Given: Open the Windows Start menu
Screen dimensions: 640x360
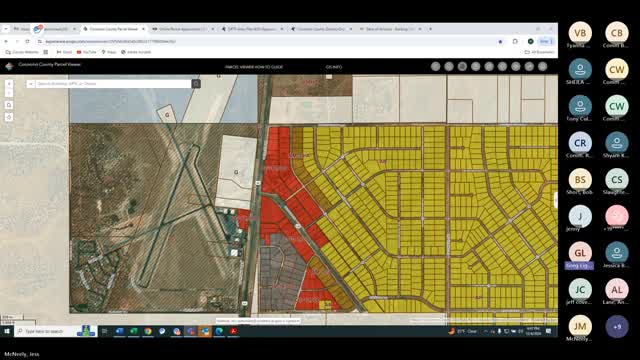Looking at the screenshot, I should click(x=7, y=331).
